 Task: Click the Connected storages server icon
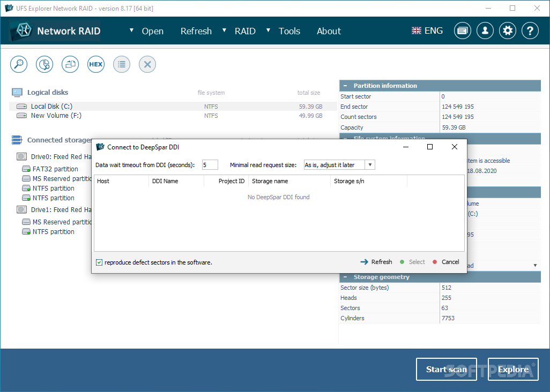17,140
